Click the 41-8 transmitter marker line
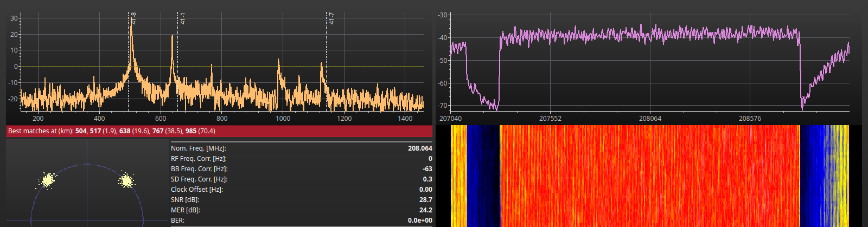Image resolution: width=868 pixels, height=227 pixels. point(129,62)
